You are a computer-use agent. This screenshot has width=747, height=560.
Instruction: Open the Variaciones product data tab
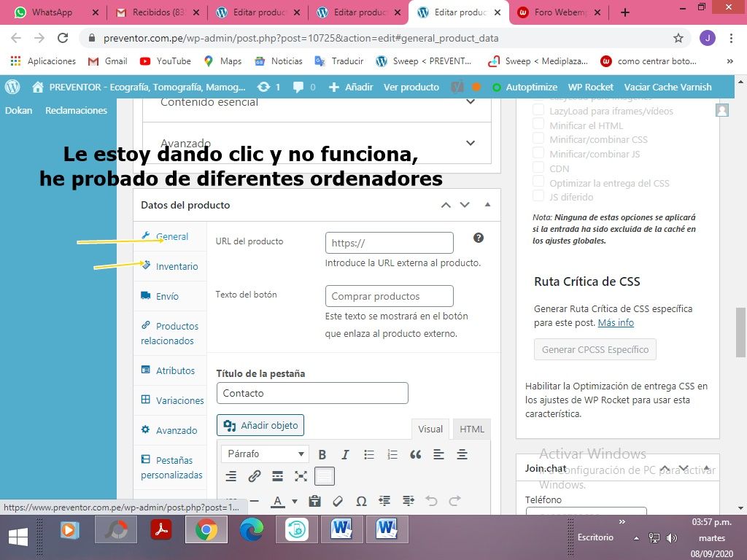click(170, 400)
